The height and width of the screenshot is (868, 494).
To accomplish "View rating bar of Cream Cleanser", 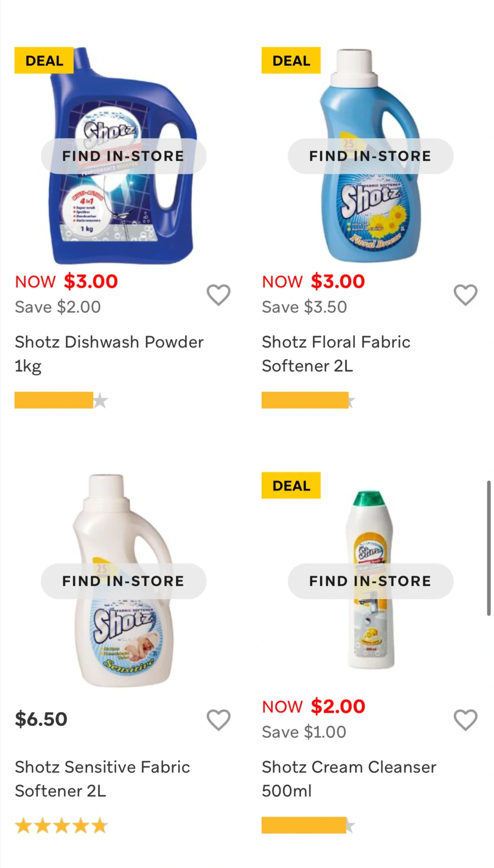I will (x=308, y=825).
